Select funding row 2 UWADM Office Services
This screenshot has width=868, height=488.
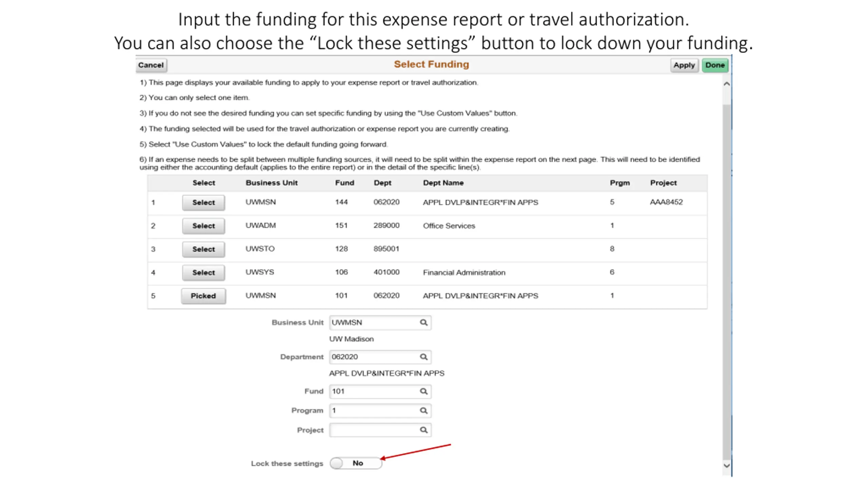203,226
